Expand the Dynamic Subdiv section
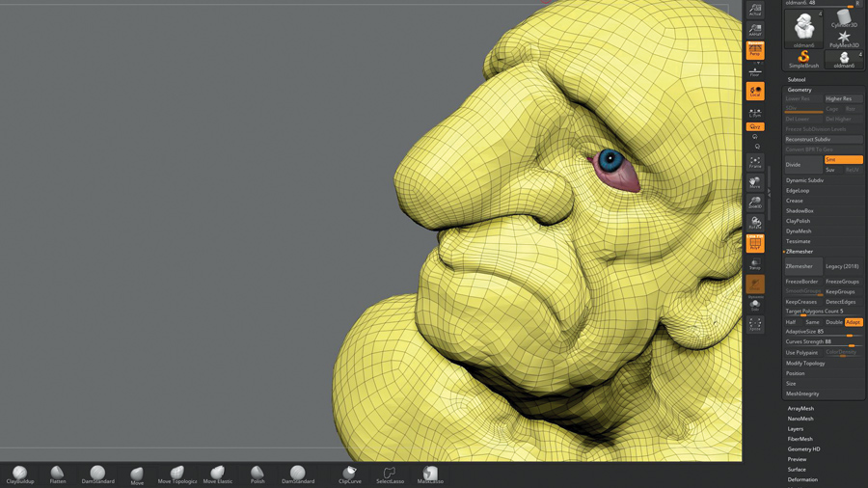Image resolution: width=868 pixels, height=488 pixels. point(804,180)
